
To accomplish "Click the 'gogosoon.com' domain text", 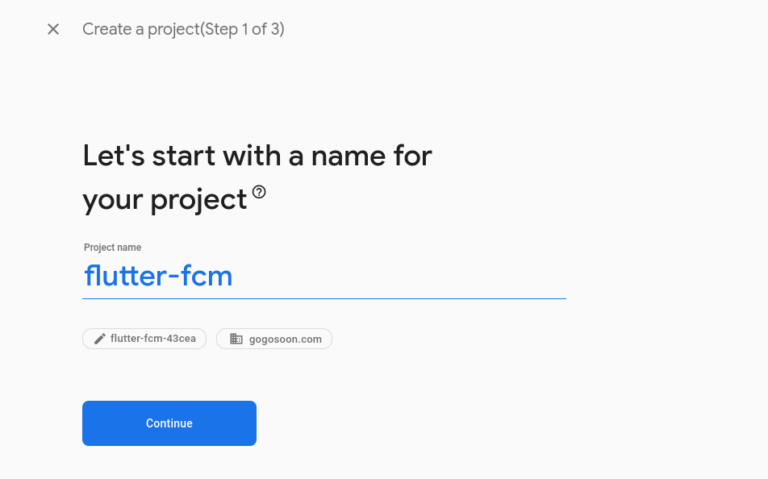I will [285, 339].
